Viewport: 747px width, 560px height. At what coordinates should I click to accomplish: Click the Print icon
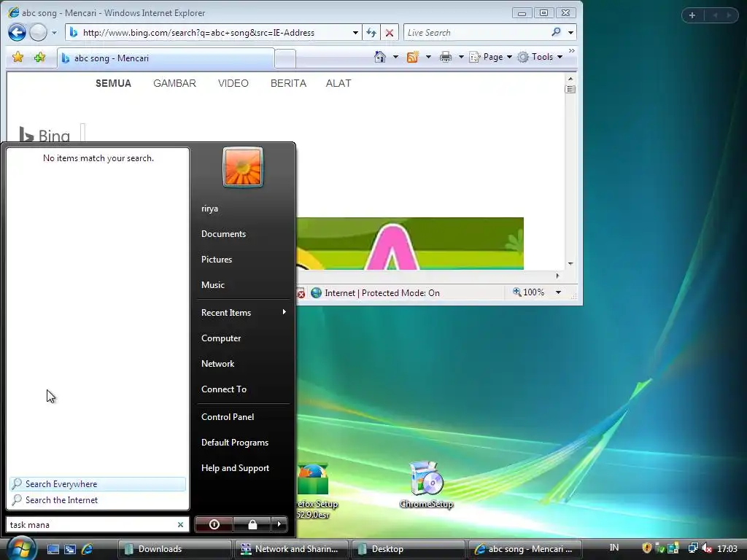coord(446,57)
